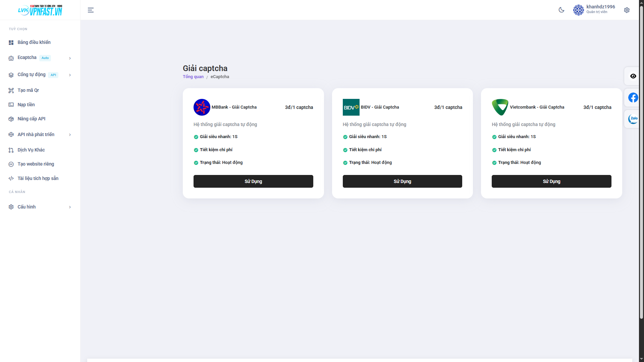Open Nạp tiền menu item
Viewport: 644px width, 362px height.
pyautogui.click(x=26, y=105)
